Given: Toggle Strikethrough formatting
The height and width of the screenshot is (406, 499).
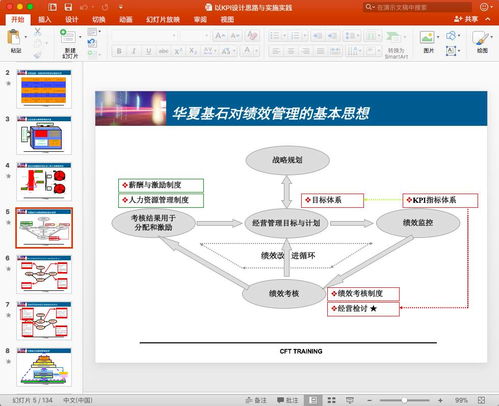Looking at the screenshot, I should point(163,51).
